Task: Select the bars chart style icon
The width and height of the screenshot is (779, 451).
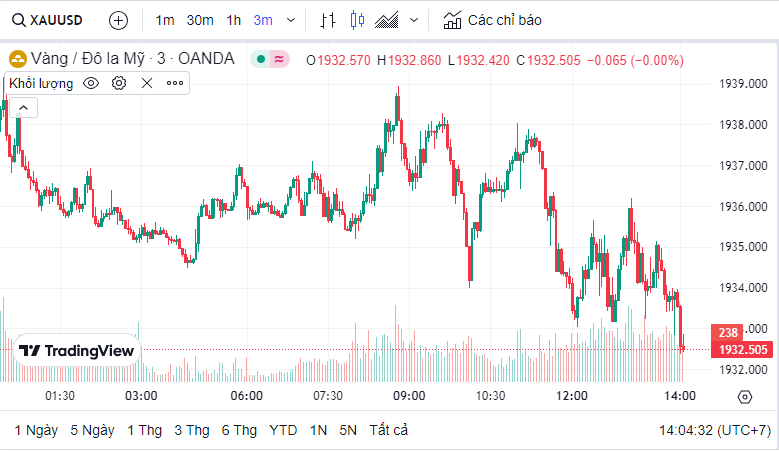Action: [x=328, y=20]
